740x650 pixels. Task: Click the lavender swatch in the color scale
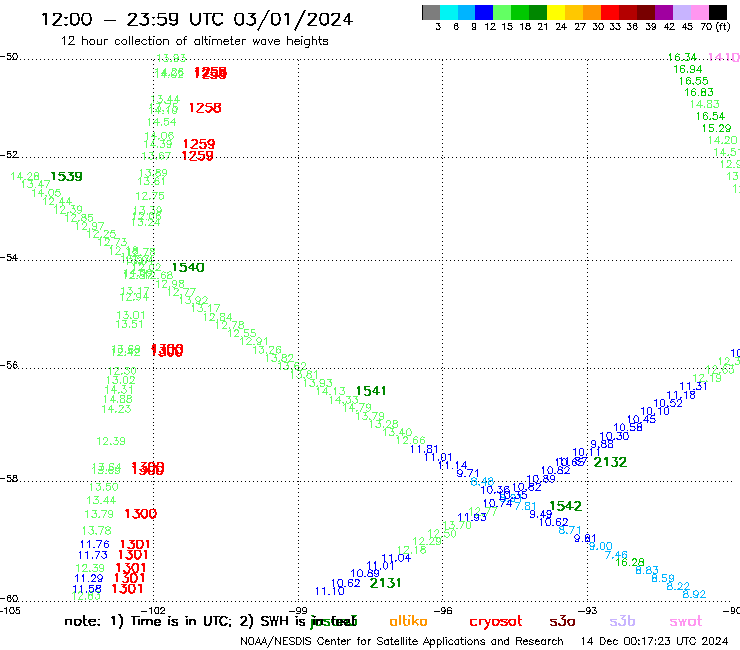coord(682,12)
